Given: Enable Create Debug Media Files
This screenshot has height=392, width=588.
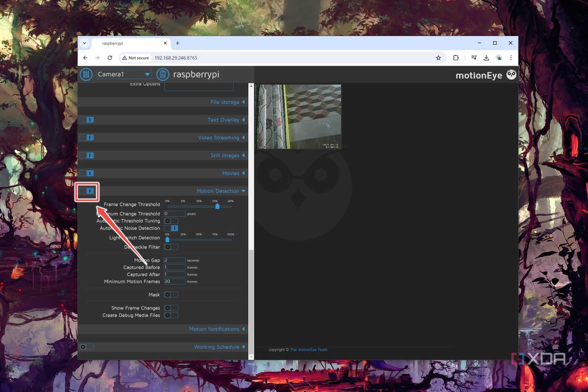Looking at the screenshot, I should 171,315.
